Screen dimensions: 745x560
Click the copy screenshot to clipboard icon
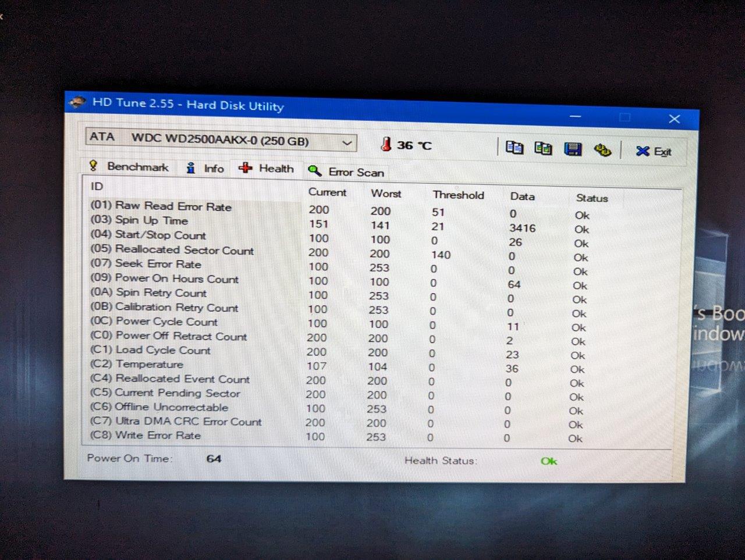[x=543, y=148]
